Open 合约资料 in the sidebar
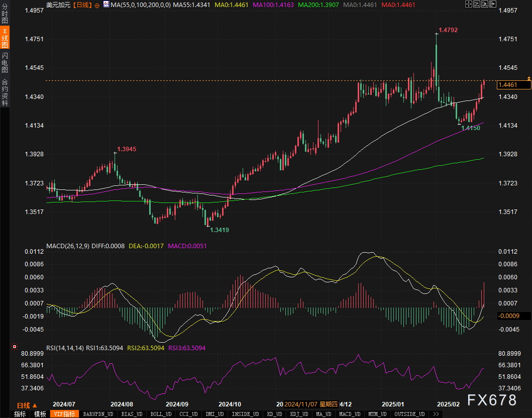 pos(5,92)
